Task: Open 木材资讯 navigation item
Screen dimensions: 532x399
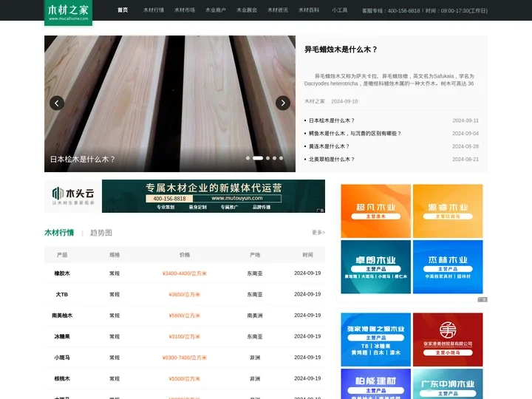Action: point(278,10)
